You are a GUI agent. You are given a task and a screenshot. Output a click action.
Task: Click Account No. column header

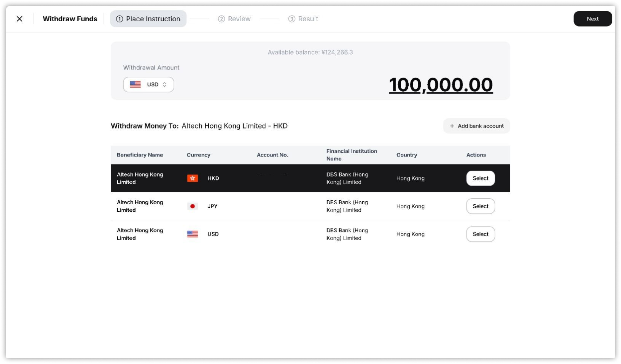click(272, 155)
